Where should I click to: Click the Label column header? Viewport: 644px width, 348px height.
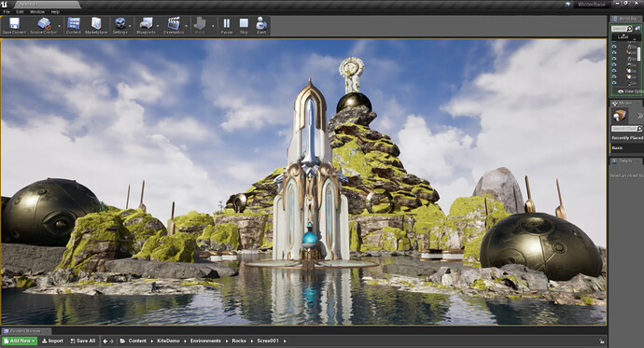point(623,36)
